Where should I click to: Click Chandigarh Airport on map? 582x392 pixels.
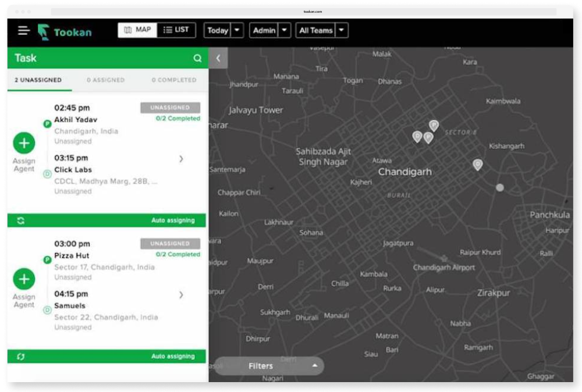[444, 268]
